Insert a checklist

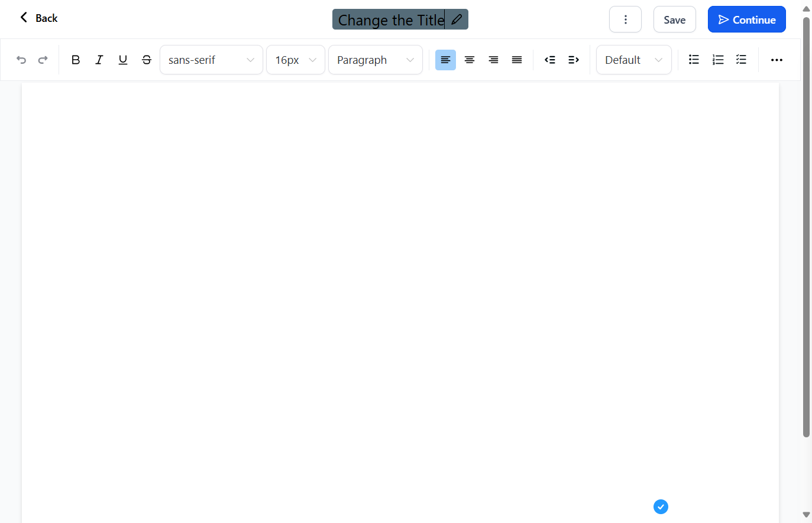742,60
